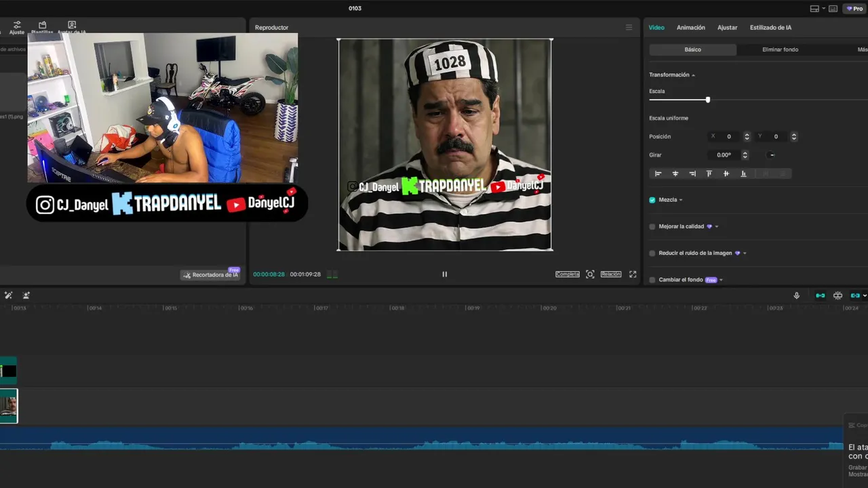Switch to the Ajustar tab

click(728, 28)
